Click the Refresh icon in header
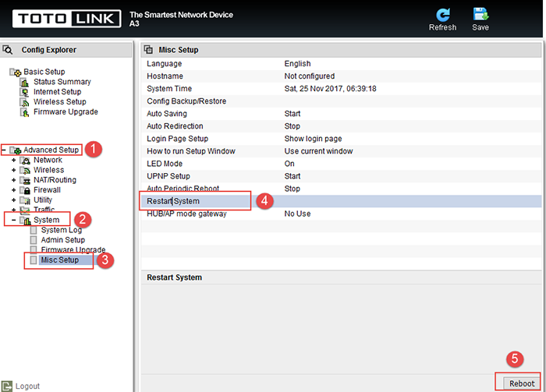This screenshot has width=546, height=392. coord(443,15)
